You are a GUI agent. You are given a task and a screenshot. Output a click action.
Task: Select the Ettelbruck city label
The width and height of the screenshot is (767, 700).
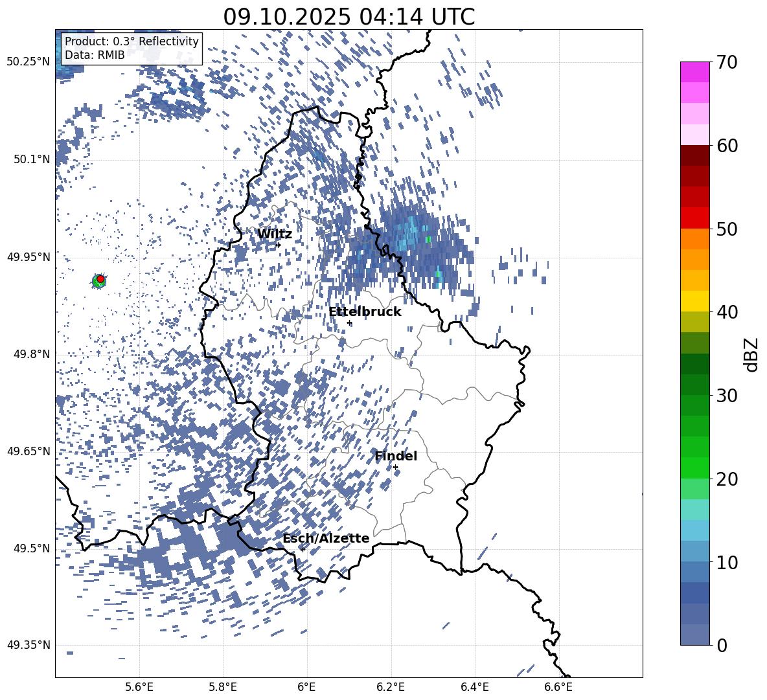click(x=365, y=312)
